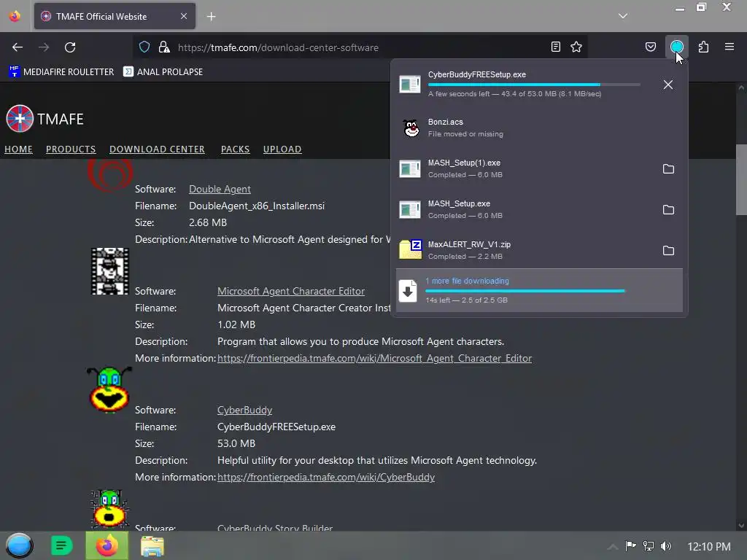The width and height of the screenshot is (747, 560).
Task: Open the Firefox hamburger menu
Action: (x=729, y=47)
